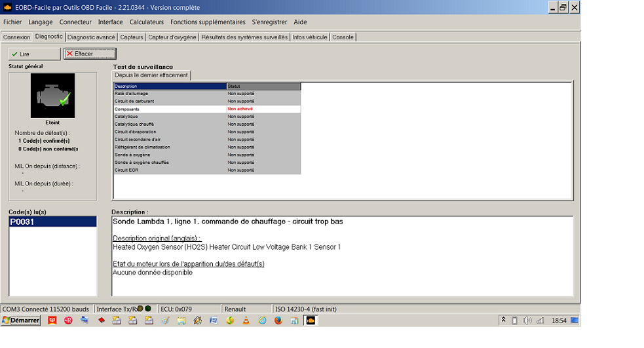The width and height of the screenshot is (644, 348).
Task: Open the Fonctions supplémentaires menu
Action: [208, 22]
